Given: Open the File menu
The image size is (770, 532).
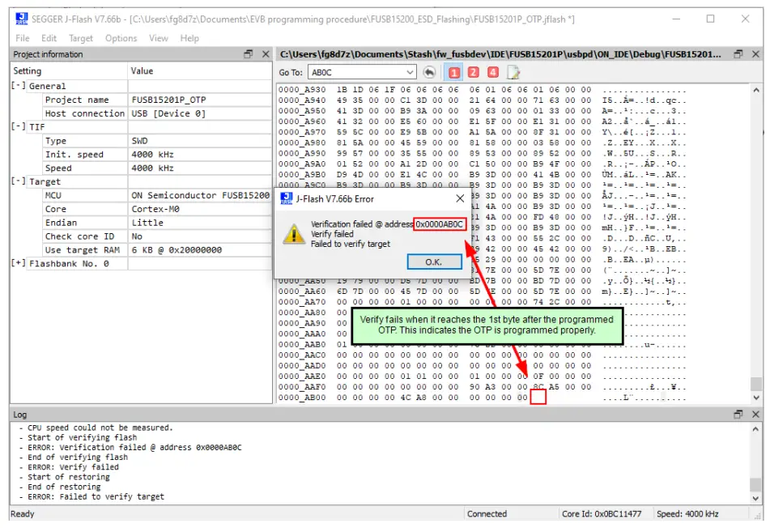Looking at the screenshot, I should coord(22,38).
